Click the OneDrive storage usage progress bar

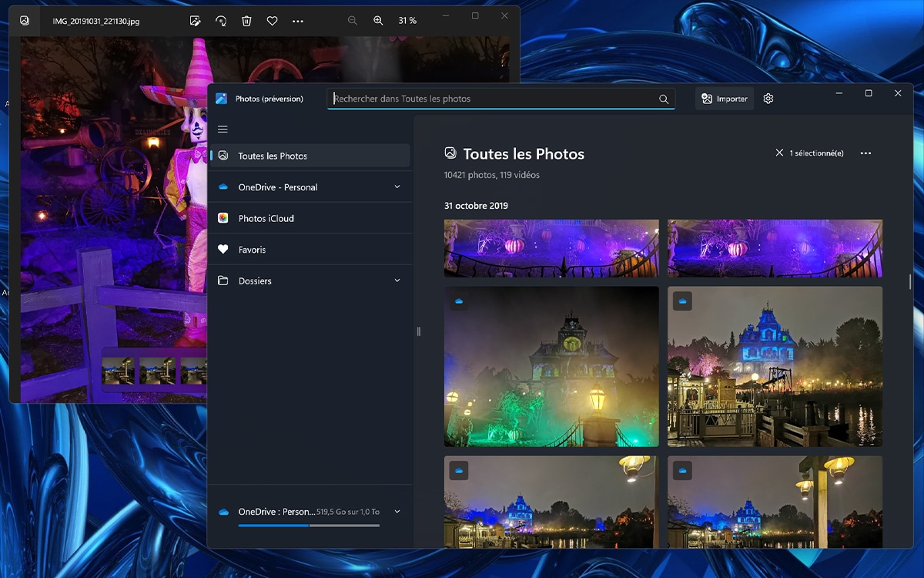(309, 526)
